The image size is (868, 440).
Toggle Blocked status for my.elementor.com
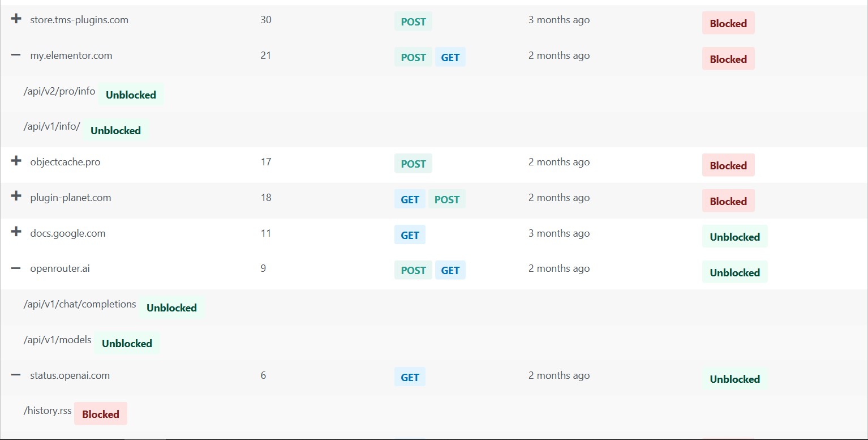pyautogui.click(x=728, y=59)
